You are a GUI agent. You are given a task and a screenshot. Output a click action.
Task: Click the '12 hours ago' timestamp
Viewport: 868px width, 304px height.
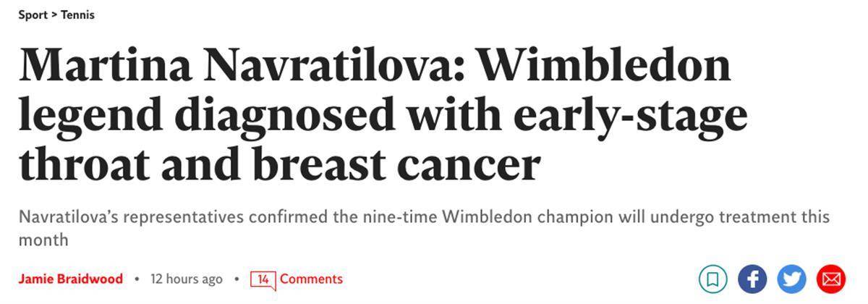(186, 279)
